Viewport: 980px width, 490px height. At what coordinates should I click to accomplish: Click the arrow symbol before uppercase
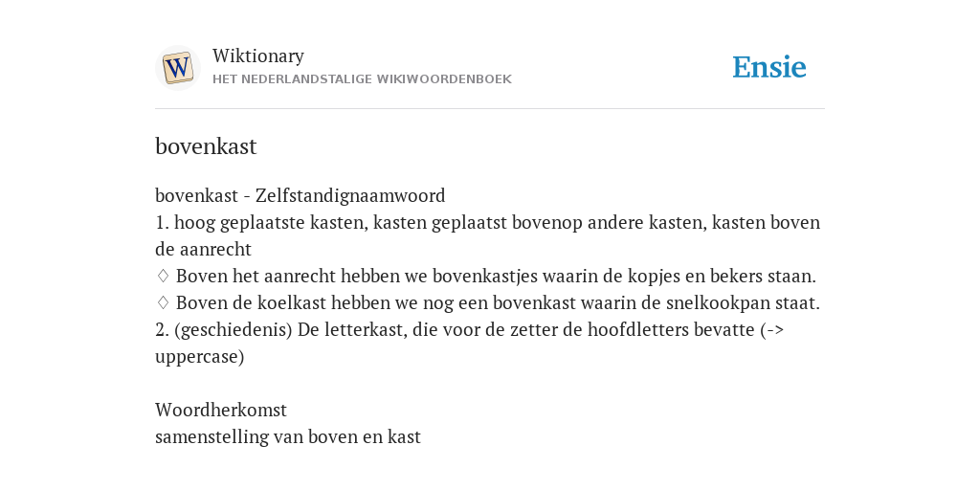coord(775,330)
